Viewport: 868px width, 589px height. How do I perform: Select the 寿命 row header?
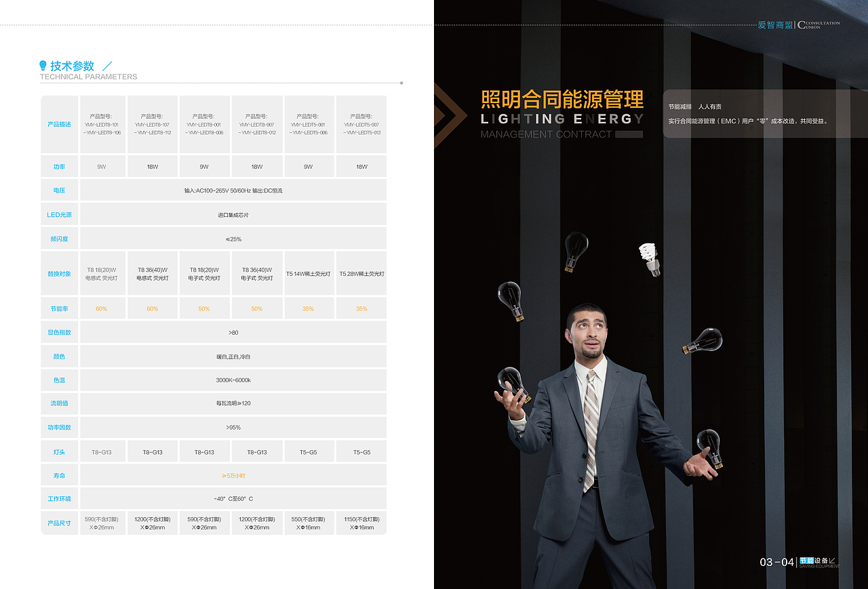tap(59, 476)
